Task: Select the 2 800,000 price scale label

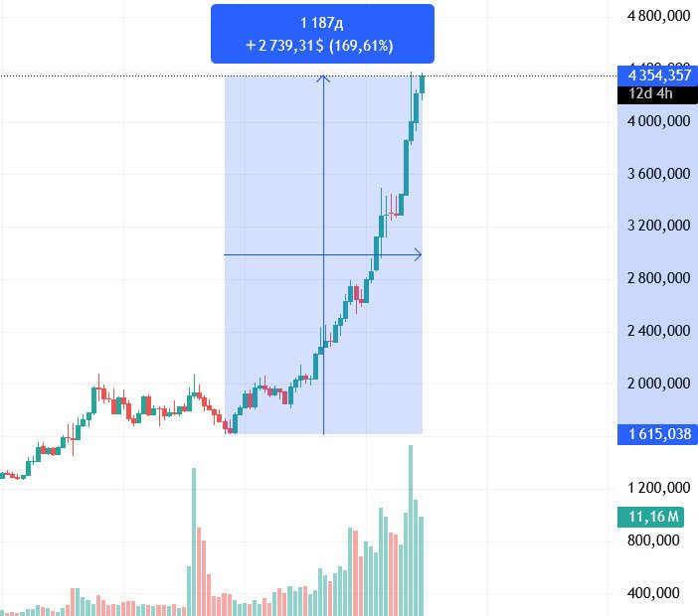Action: coord(659,278)
